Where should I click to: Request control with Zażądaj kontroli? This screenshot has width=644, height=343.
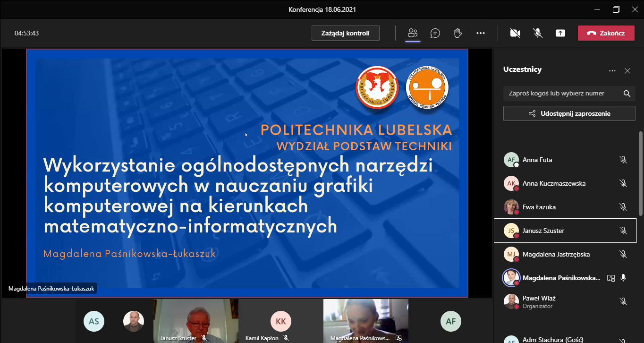coord(345,33)
